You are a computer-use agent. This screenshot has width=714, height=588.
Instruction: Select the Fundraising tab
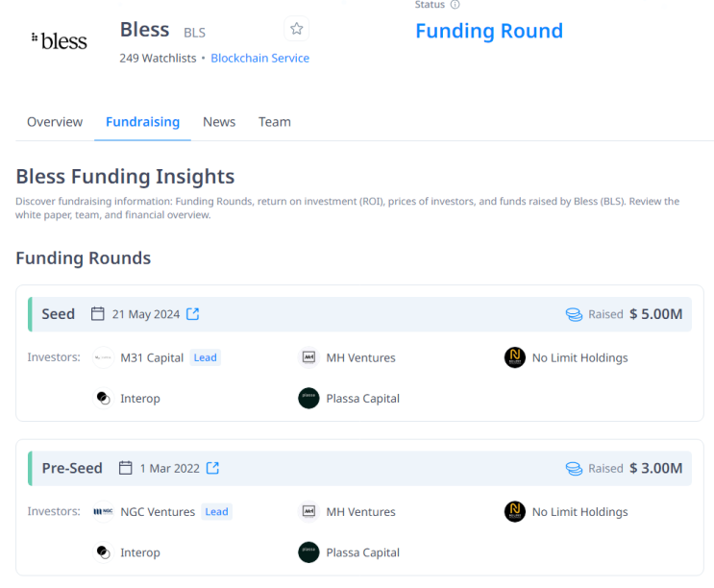coord(142,122)
